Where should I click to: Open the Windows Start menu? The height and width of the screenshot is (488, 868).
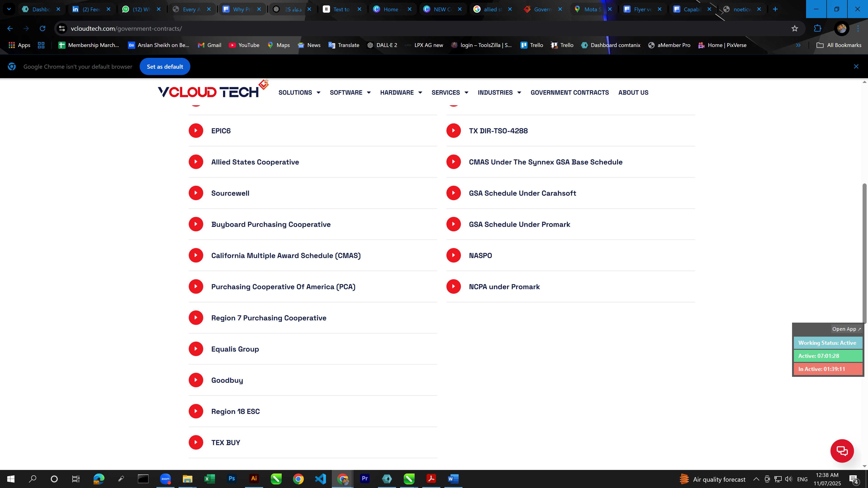point(11,479)
